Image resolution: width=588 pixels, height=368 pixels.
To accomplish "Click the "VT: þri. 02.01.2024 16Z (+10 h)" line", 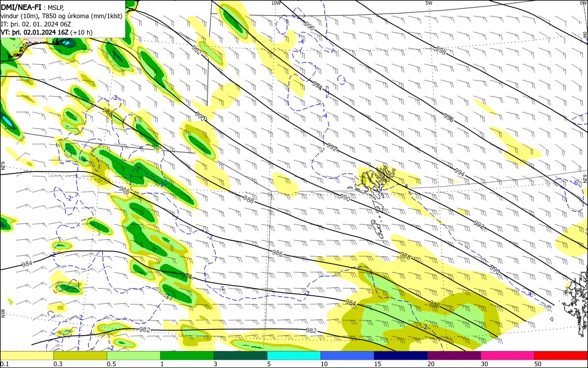I will (46, 32).
